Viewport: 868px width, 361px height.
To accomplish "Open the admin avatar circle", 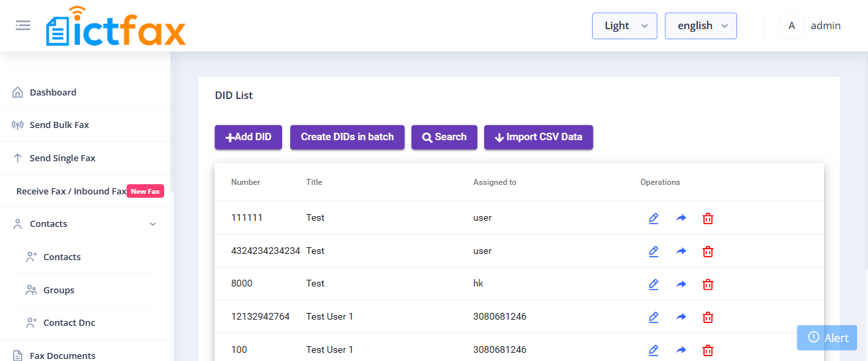I will pos(791,26).
